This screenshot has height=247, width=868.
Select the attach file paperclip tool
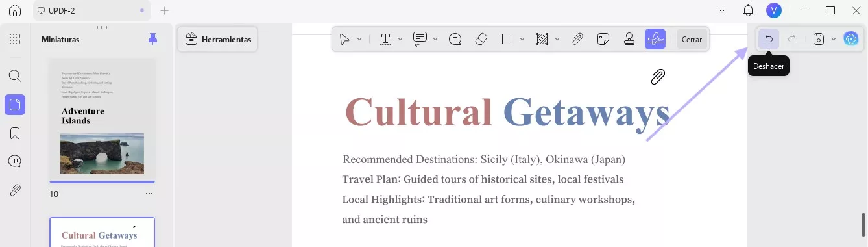(577, 39)
